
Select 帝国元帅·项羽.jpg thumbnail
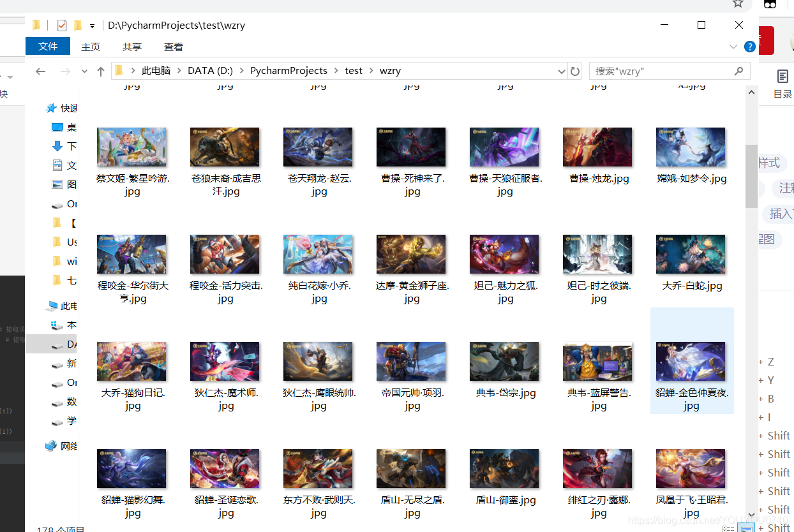point(411,362)
